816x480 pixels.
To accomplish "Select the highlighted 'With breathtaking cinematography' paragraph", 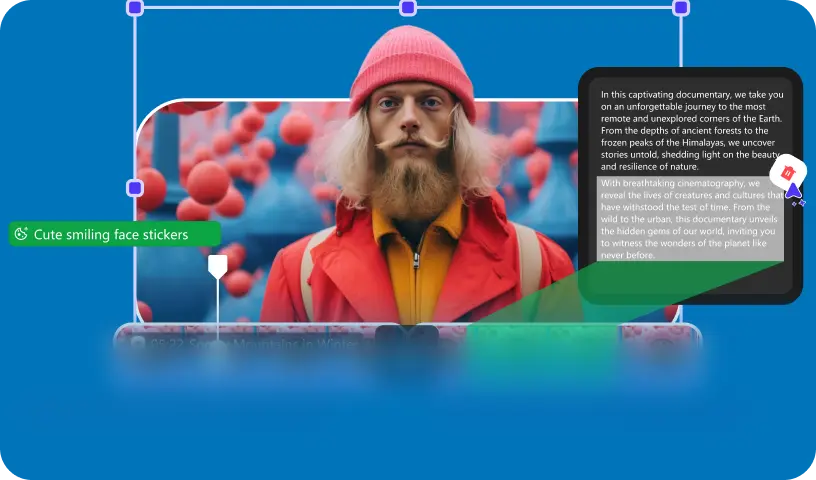I will click(x=688, y=219).
